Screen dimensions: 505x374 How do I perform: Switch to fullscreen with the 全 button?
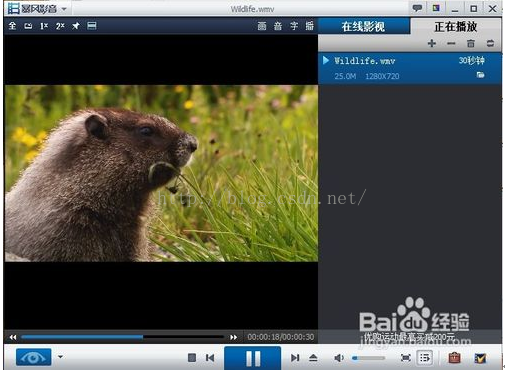(12, 26)
